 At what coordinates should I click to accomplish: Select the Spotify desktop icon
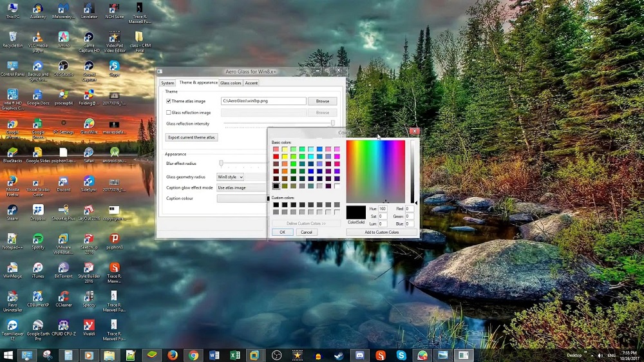point(38,241)
